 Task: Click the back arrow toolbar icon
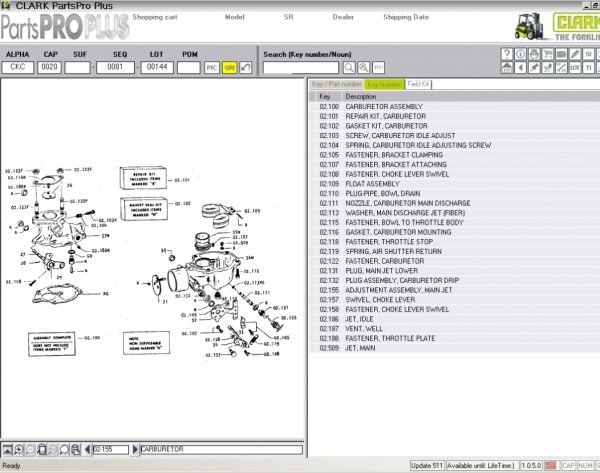click(520, 68)
